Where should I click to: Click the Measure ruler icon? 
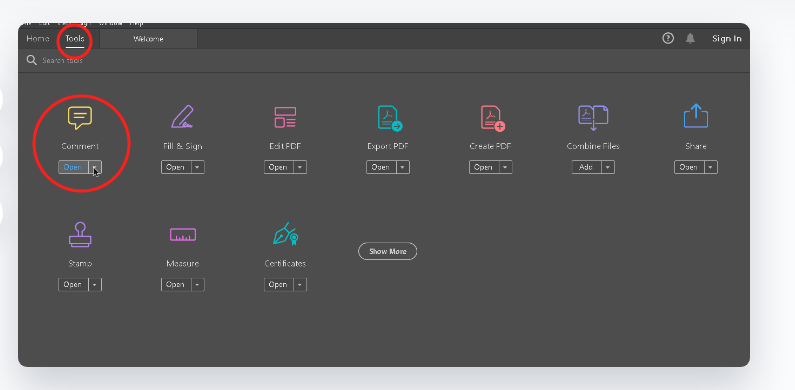(x=183, y=235)
